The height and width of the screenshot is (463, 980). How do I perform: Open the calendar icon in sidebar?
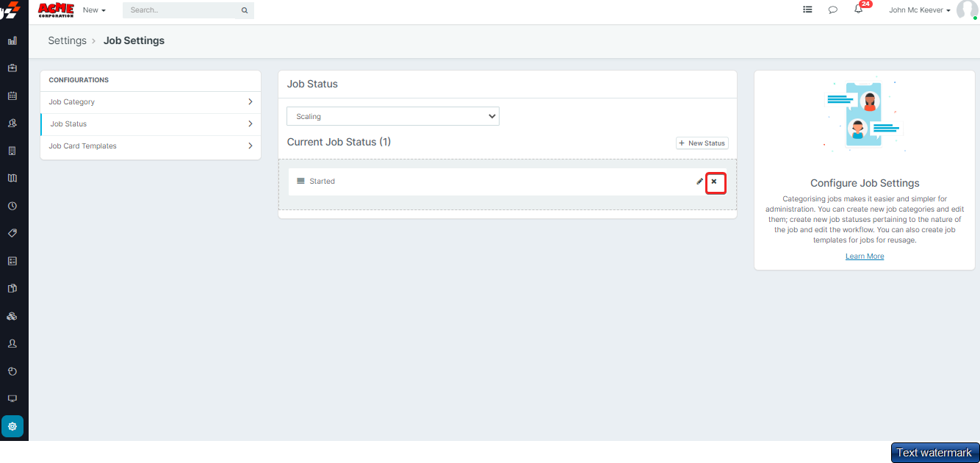click(12, 96)
